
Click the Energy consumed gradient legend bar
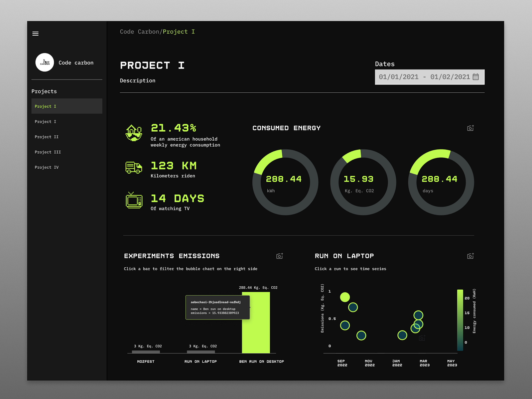[460, 319]
